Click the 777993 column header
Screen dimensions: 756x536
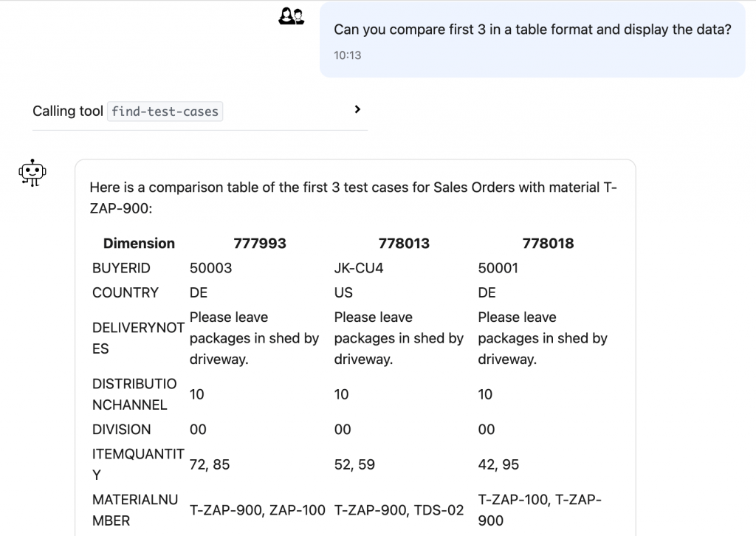[x=260, y=243]
